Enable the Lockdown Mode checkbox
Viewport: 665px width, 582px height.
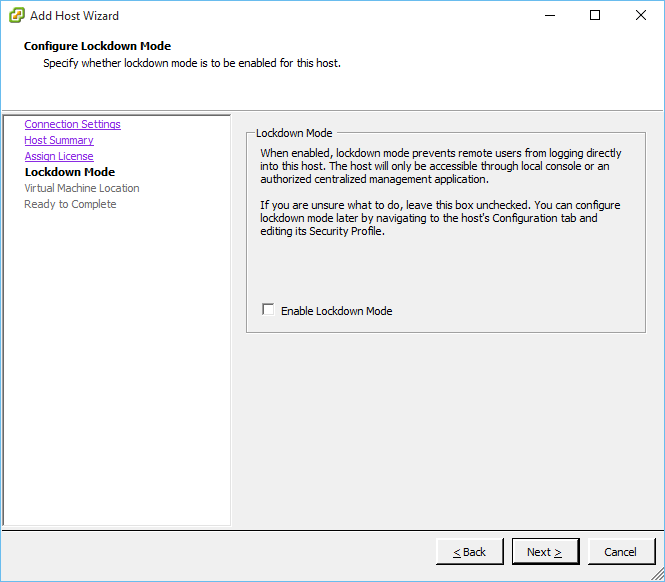pyautogui.click(x=268, y=310)
